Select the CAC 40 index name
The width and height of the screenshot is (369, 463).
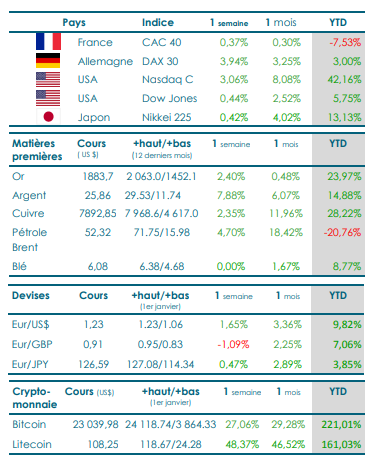[x=162, y=42]
